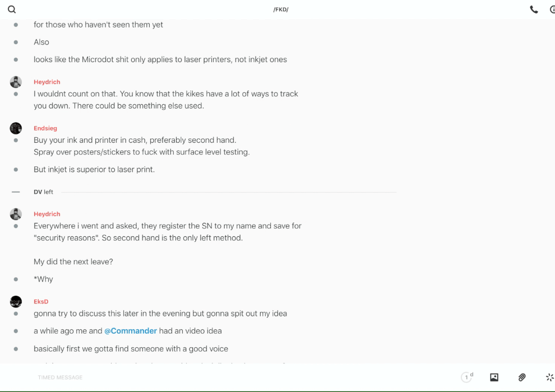
Task: Click the Endsieg avatar
Action: point(16,128)
